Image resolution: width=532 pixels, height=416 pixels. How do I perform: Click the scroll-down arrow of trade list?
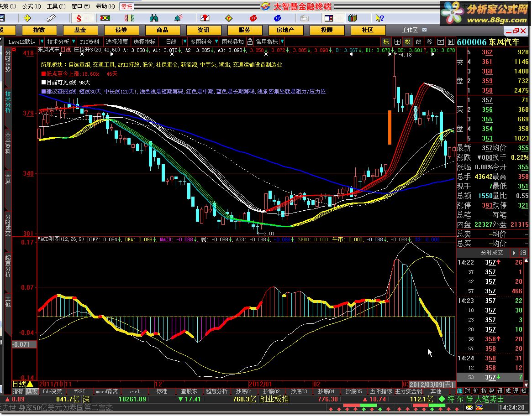point(526,385)
